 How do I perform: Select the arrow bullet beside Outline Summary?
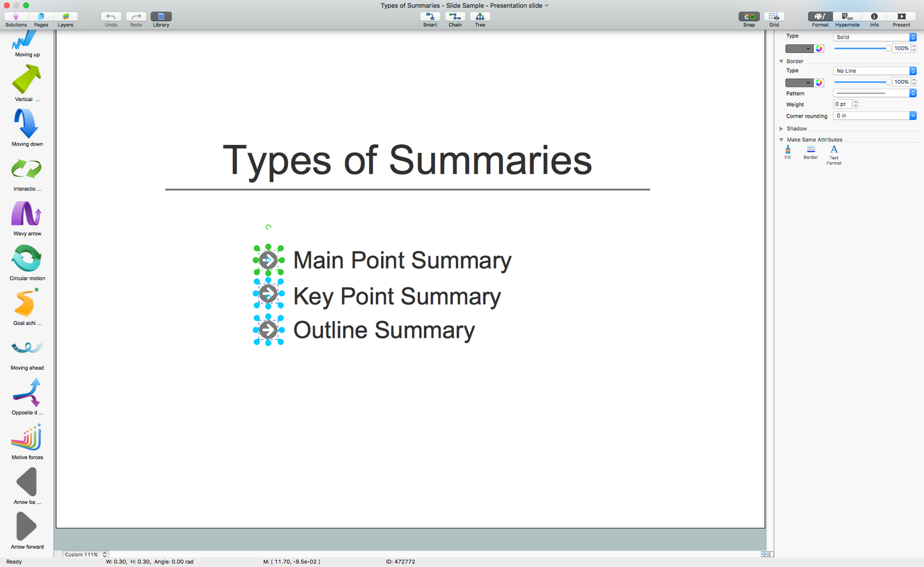(x=268, y=330)
